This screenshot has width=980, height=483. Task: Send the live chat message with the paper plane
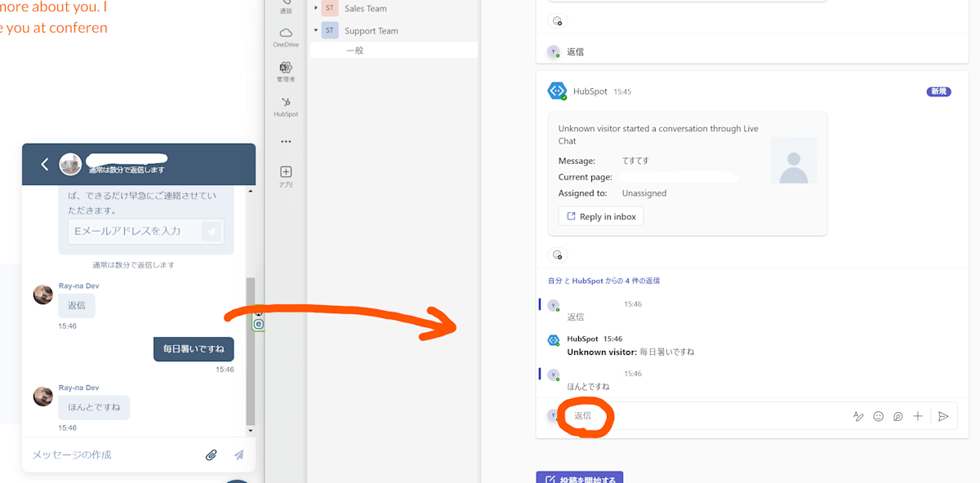click(x=238, y=454)
